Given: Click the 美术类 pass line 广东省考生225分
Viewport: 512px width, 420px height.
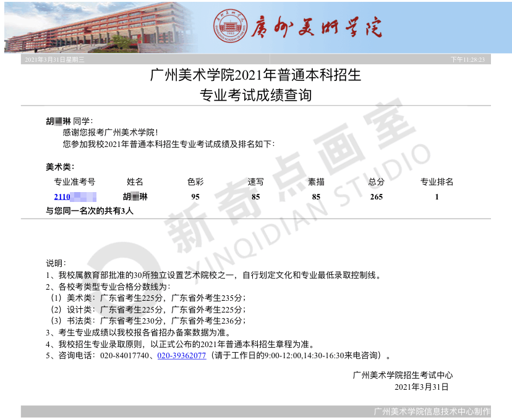Looking at the screenshot, I should (x=132, y=298).
